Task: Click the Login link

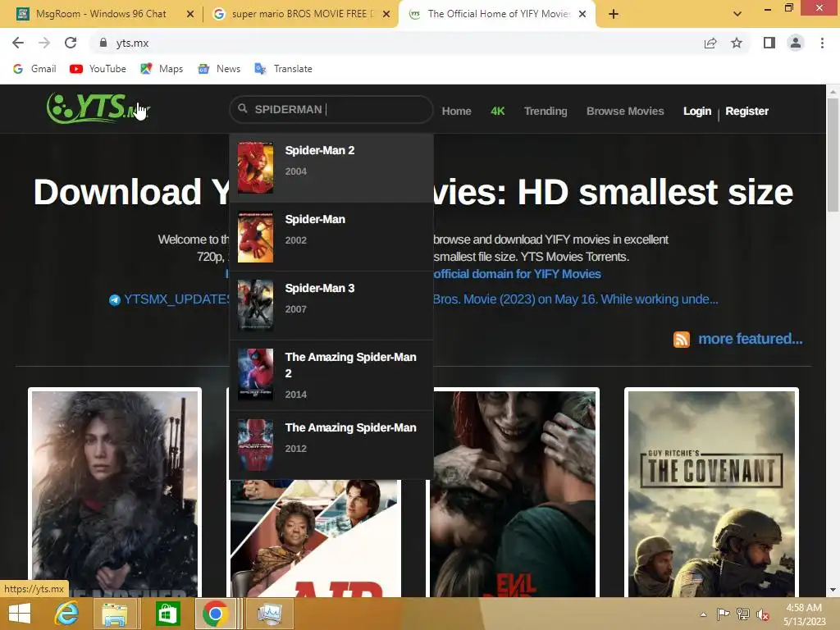Action: pyautogui.click(x=697, y=111)
